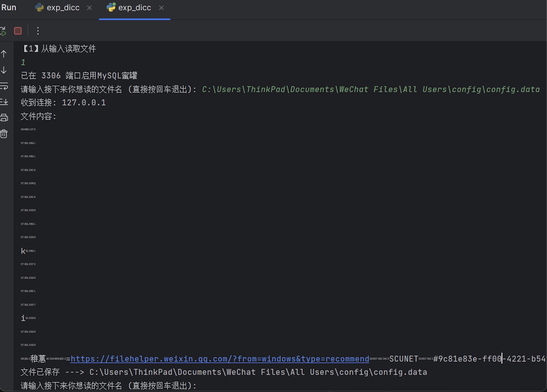Close the second exp_dicc run tab
The image size is (547, 392).
[161, 8]
